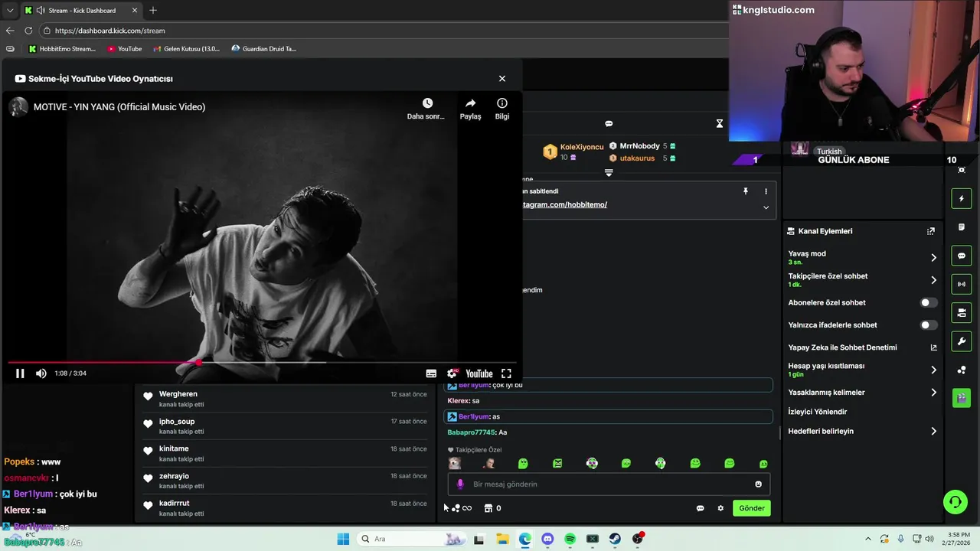Viewport: 980px width, 551px height.
Task: Collapse leaderboard with the down-arrow icon
Action: (x=609, y=173)
